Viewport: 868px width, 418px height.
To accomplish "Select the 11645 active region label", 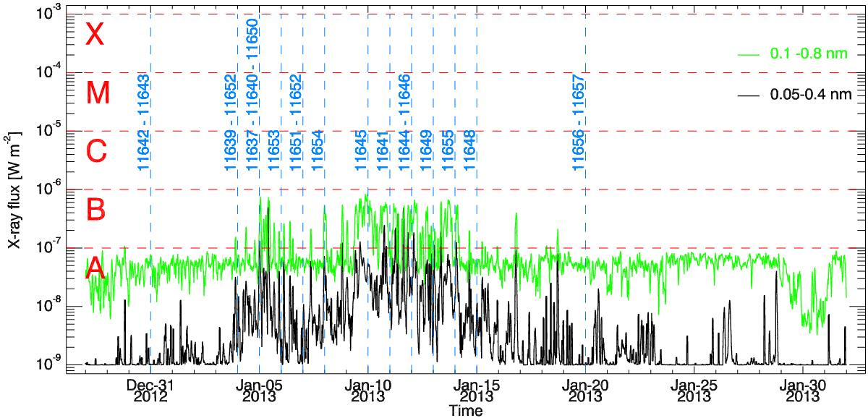I will pos(360,150).
